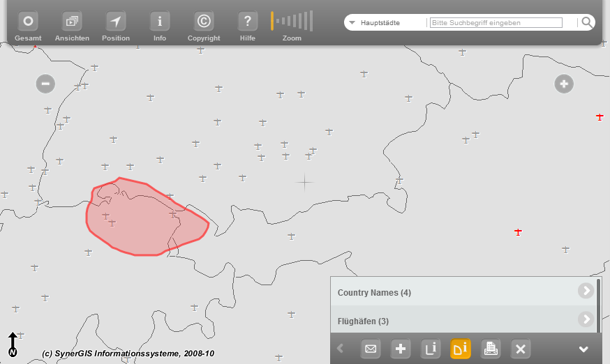Open the Info tool
This screenshot has width=610, height=364.
click(160, 22)
